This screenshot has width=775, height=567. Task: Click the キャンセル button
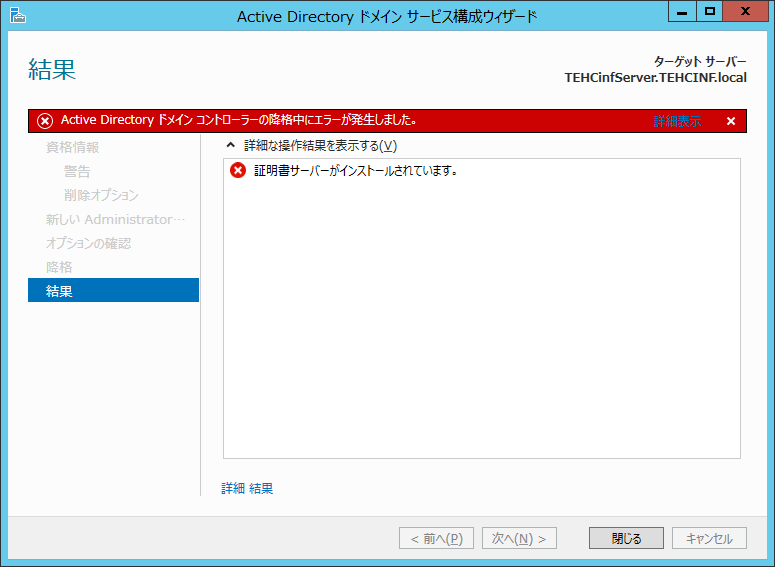click(x=709, y=538)
